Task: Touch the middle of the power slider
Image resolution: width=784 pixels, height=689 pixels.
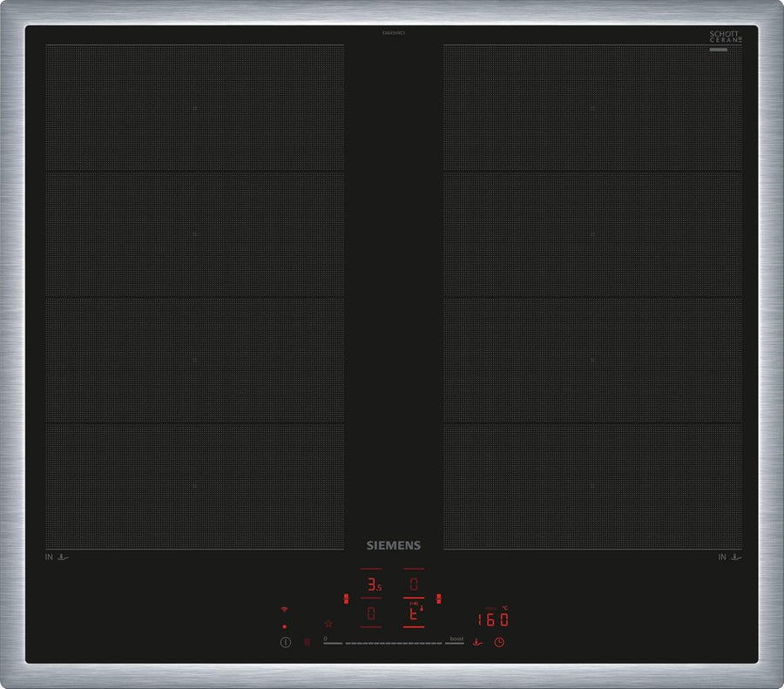Action: pos(394,643)
